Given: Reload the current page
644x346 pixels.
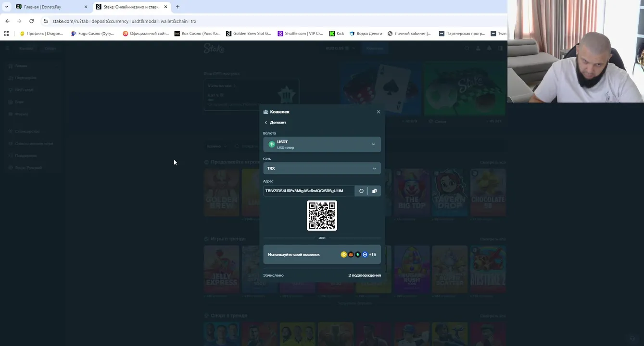Looking at the screenshot, I should click(31, 21).
